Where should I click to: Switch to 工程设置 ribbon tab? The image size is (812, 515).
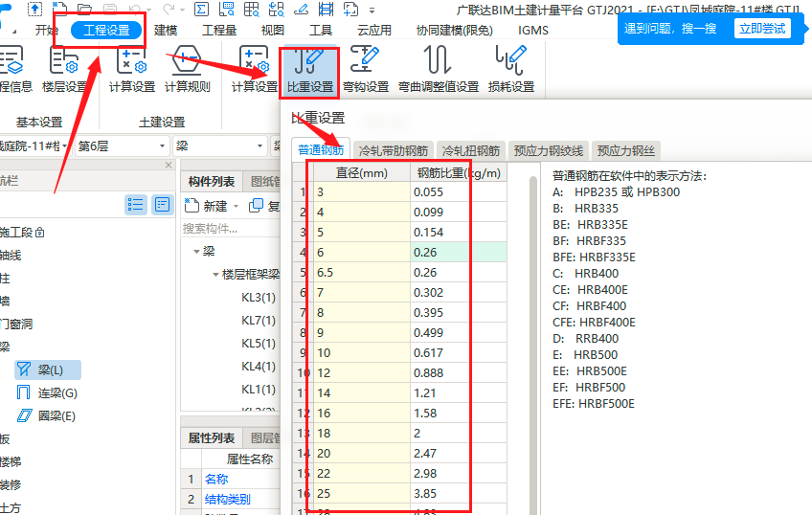pos(106,30)
